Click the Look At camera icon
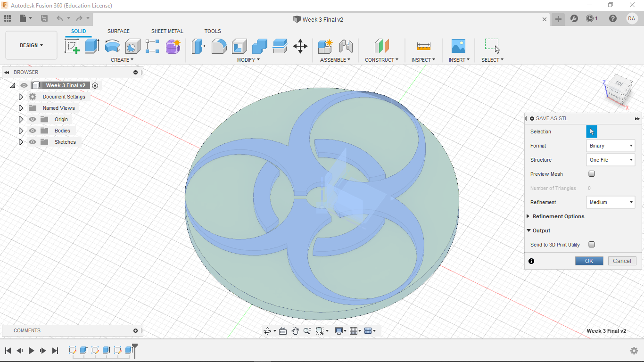Screen dimensions: 644x362 pyautogui.click(x=283, y=331)
